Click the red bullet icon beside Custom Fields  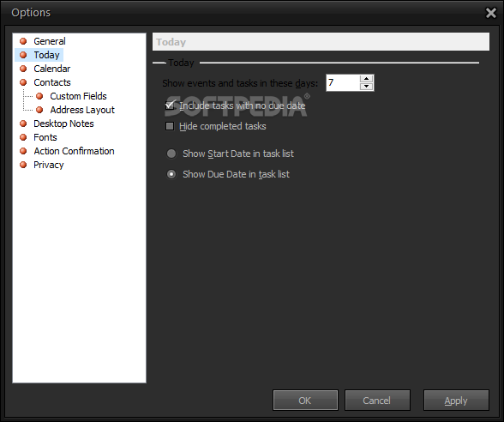coord(39,96)
